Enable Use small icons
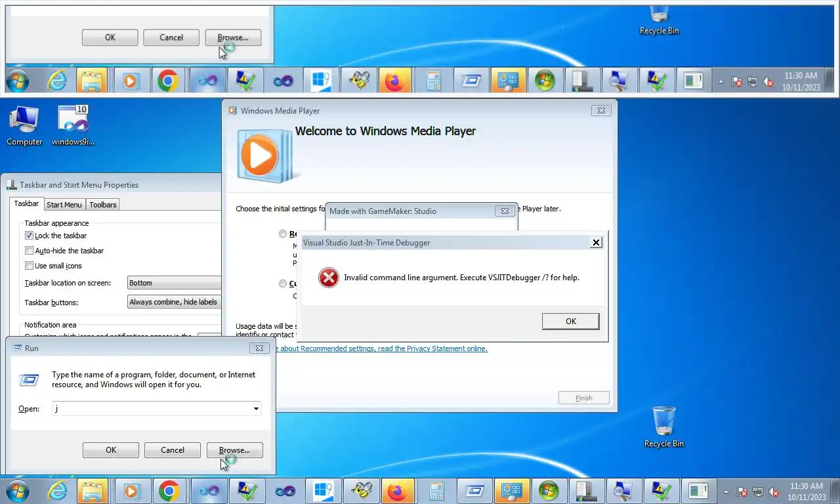The width and height of the screenshot is (840, 504). [x=29, y=266]
